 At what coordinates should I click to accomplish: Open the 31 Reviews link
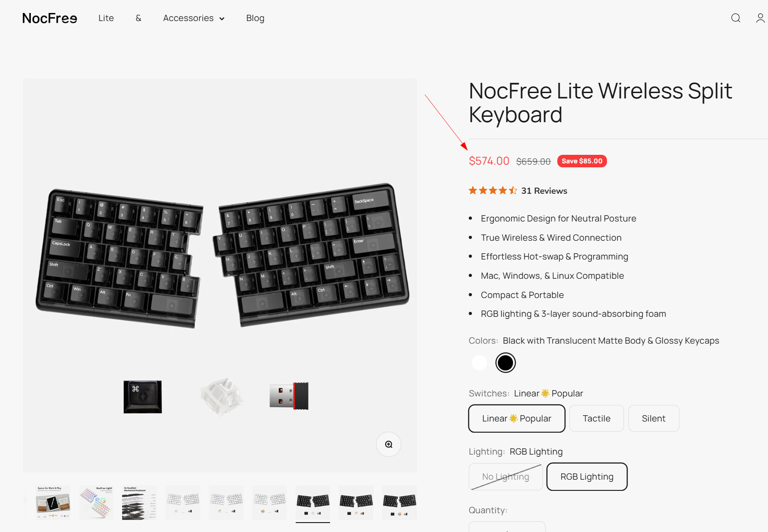(544, 191)
